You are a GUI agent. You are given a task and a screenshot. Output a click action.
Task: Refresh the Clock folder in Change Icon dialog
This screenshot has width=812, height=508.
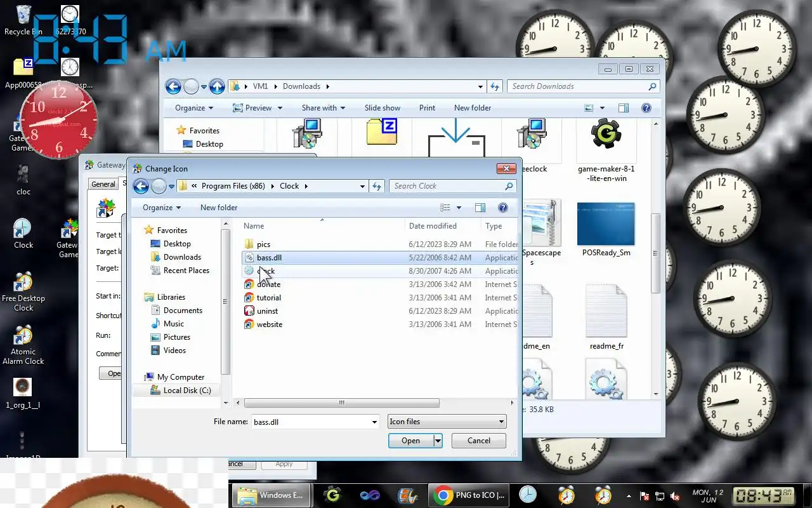click(x=377, y=186)
